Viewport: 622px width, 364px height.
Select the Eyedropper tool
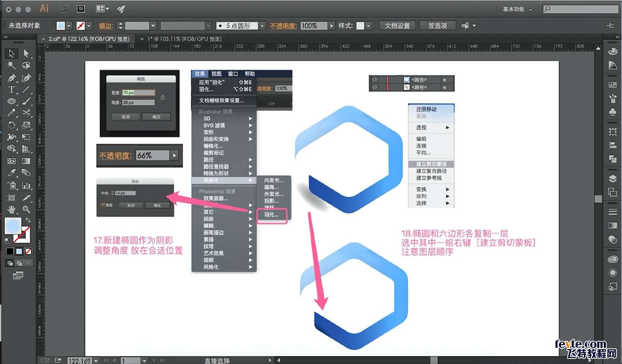click(x=12, y=173)
